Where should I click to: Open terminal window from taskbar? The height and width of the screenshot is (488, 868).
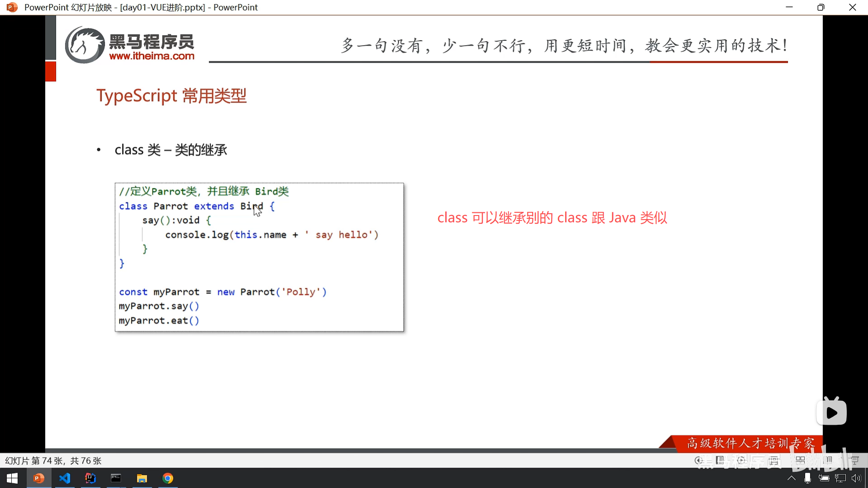pyautogui.click(x=116, y=478)
